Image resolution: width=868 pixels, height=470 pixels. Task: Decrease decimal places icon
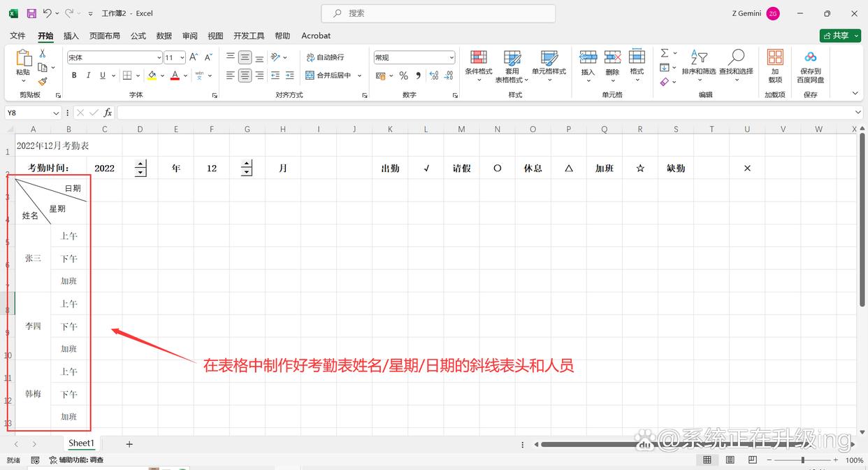449,76
